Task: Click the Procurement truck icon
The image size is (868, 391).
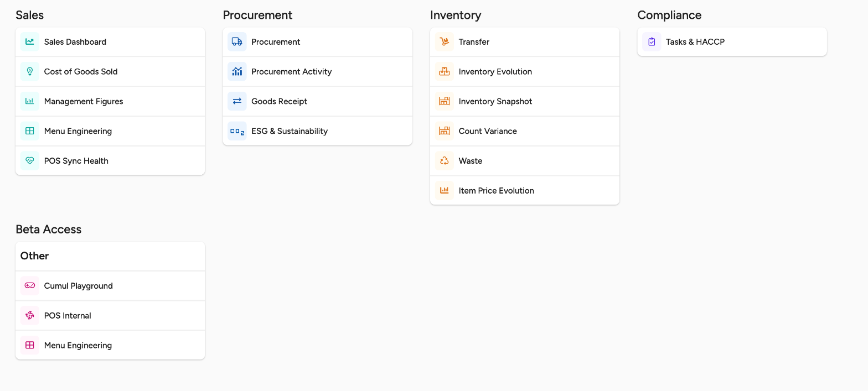Action: [237, 41]
